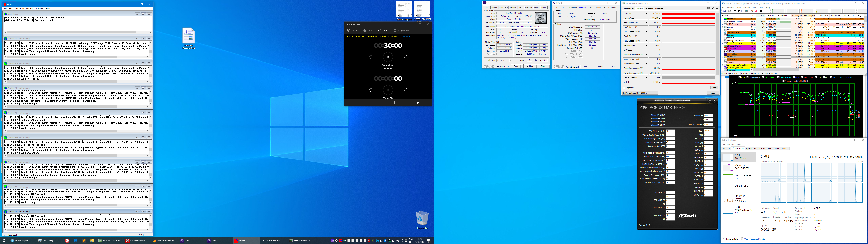The width and height of the screenshot is (868, 244).
Task: Expand the 30-minute Countdown timer to full view
Action: [x=406, y=57]
